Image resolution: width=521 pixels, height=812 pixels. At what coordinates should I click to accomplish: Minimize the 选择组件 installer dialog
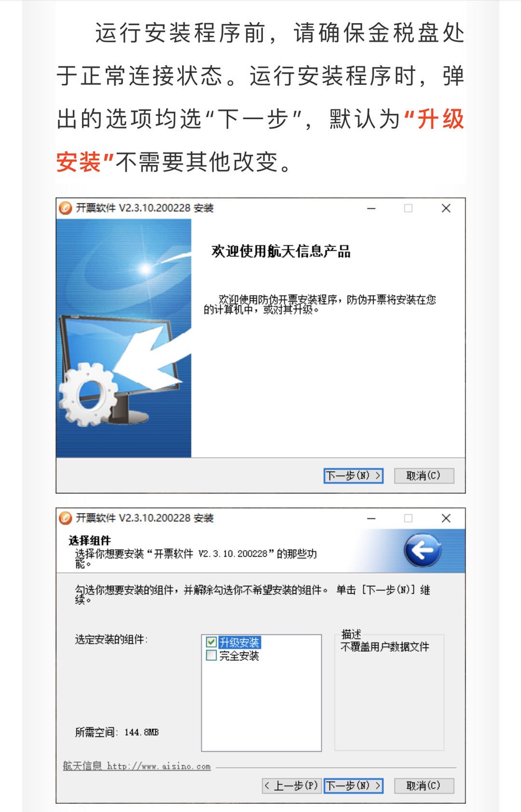pos(371,518)
